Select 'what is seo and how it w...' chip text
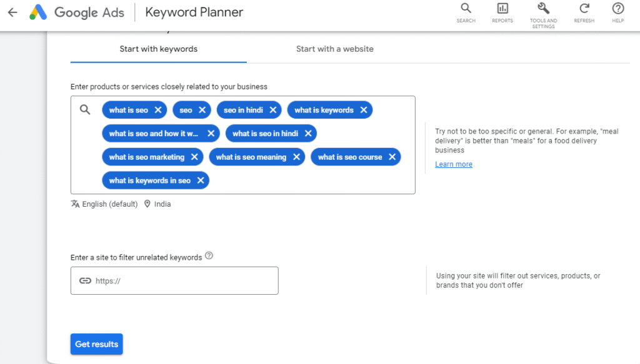This screenshot has width=640, height=364. [x=154, y=133]
